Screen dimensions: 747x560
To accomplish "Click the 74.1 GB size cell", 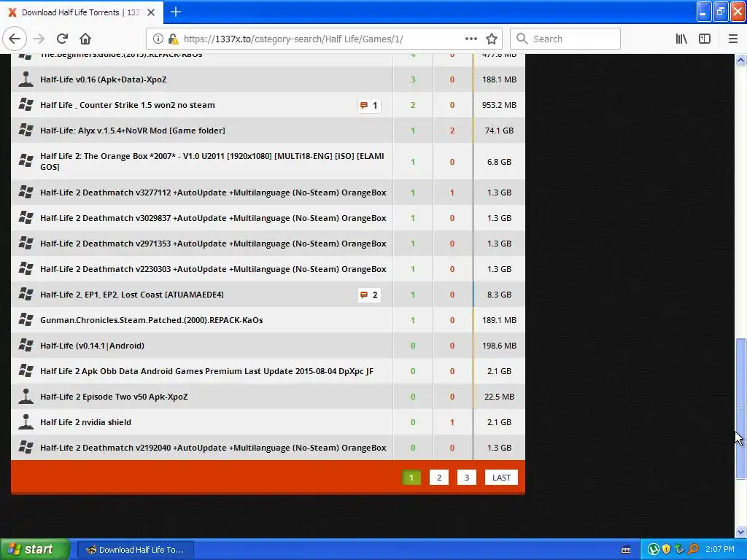I will (499, 131).
